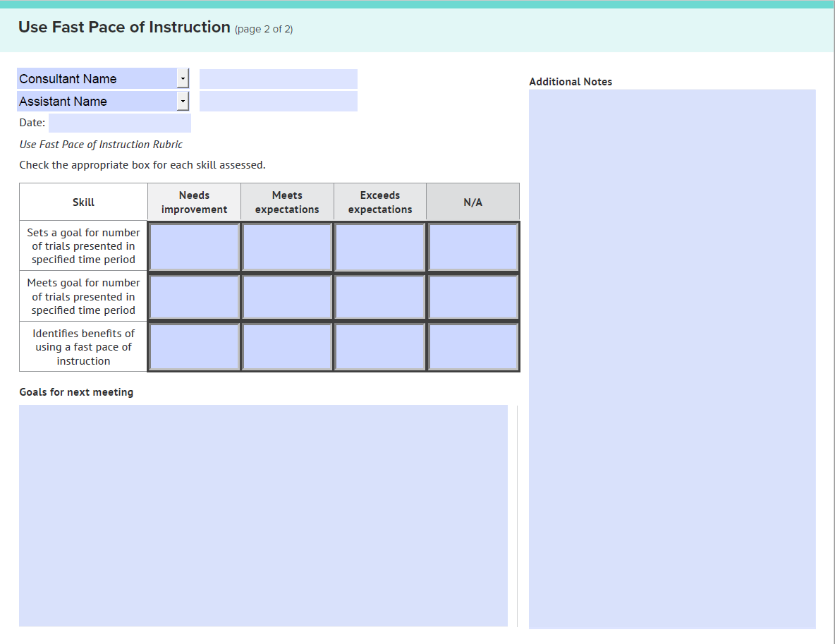Click the Date input field

click(119, 123)
